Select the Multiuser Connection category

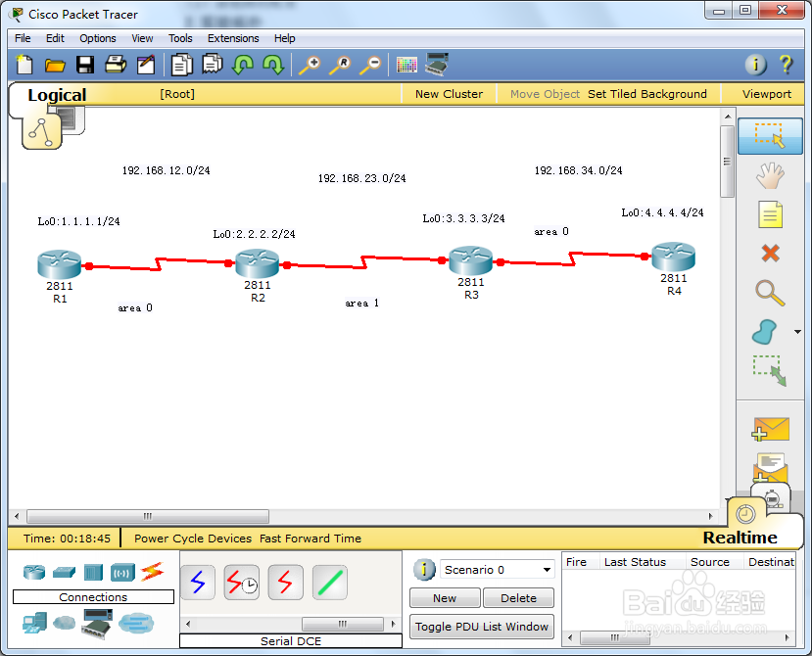(136, 623)
